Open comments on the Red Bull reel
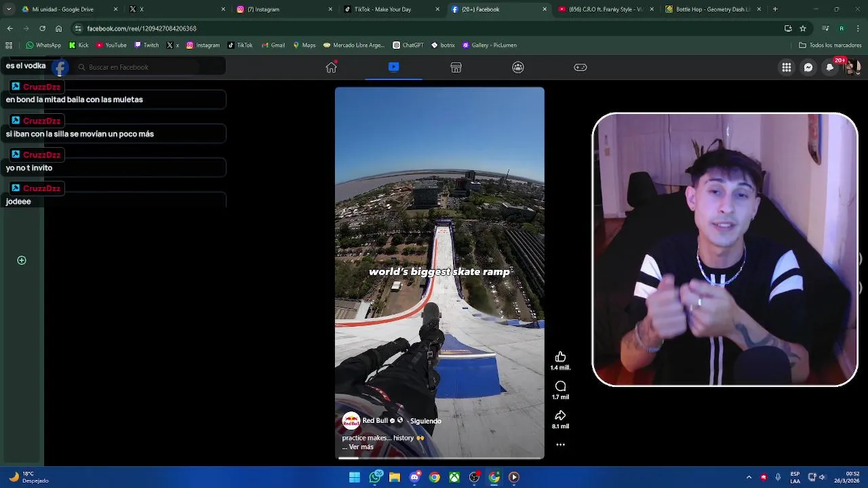The image size is (868, 488). 560,386
